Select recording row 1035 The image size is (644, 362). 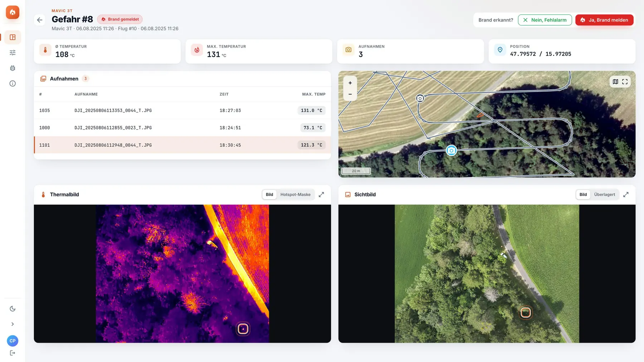(x=182, y=111)
